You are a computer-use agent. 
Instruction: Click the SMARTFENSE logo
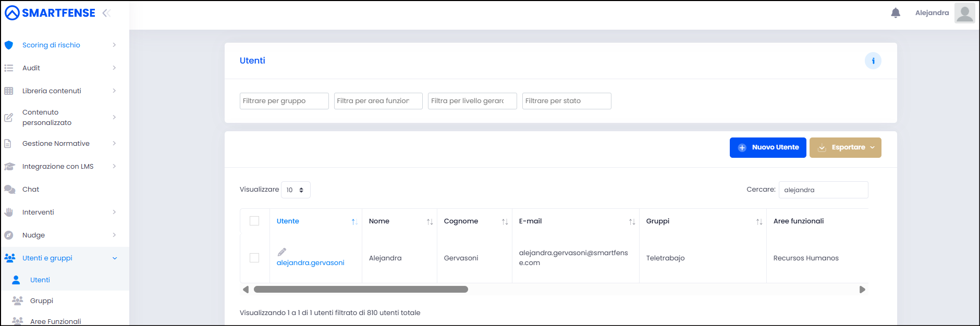pos(50,13)
